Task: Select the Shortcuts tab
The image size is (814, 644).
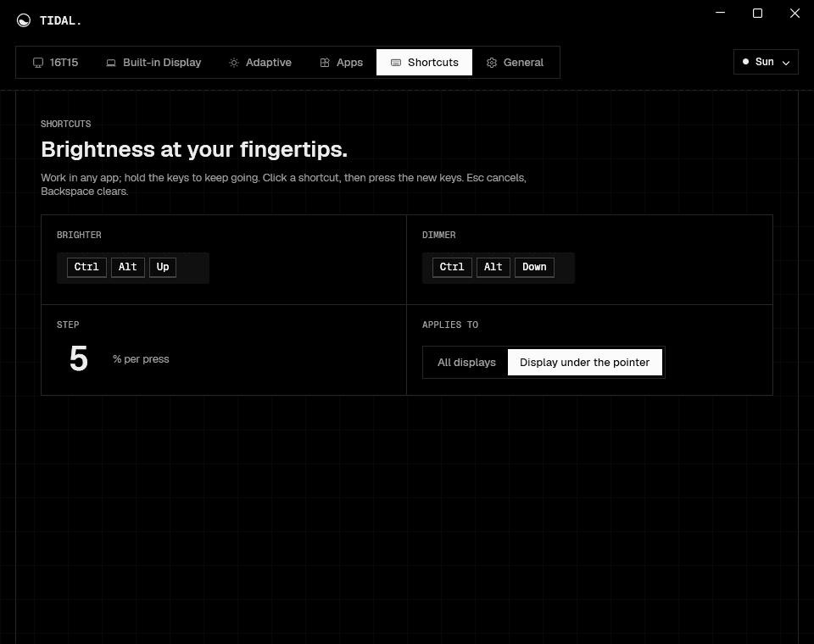Action: (x=424, y=62)
